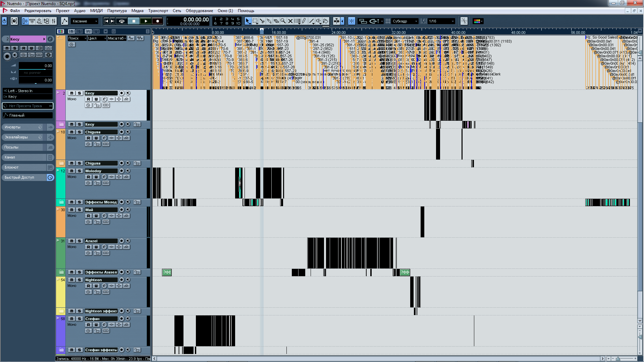This screenshot has width=644, height=362.
Task: Select the Glue tube tool
Action: [x=269, y=21]
